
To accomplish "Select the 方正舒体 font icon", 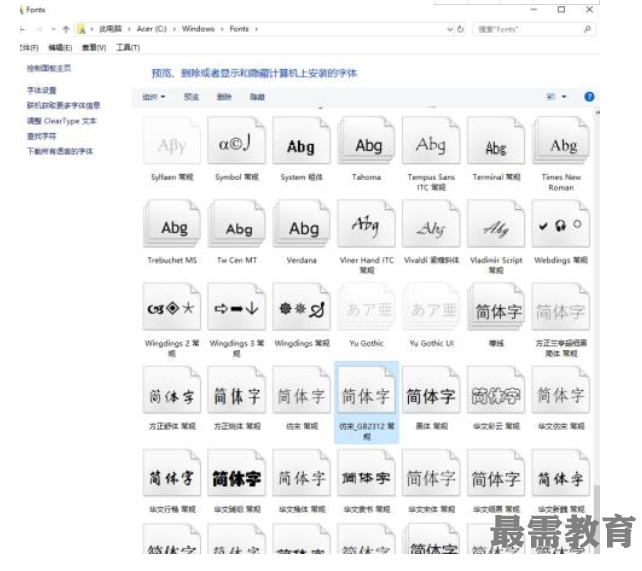I will (x=172, y=390).
